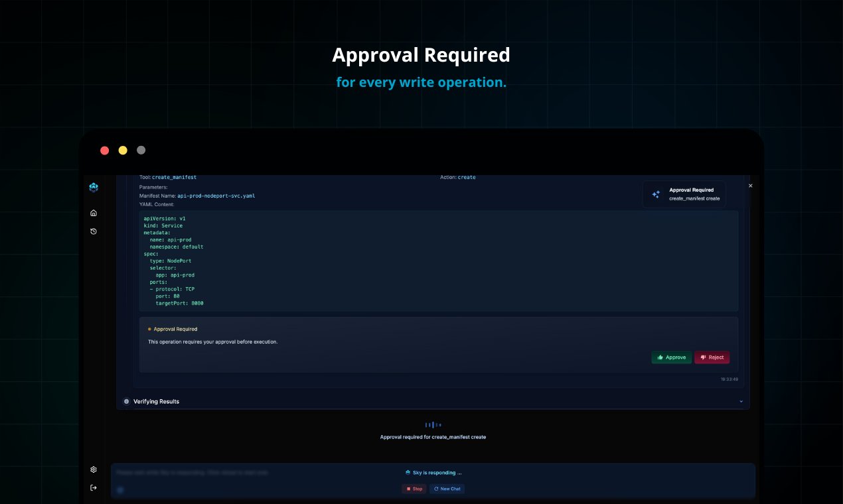
Task: Click the 'app: api-prod' selector line
Action: tap(175, 275)
